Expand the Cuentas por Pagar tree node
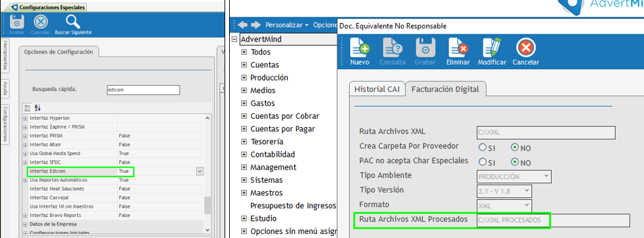 click(x=244, y=129)
